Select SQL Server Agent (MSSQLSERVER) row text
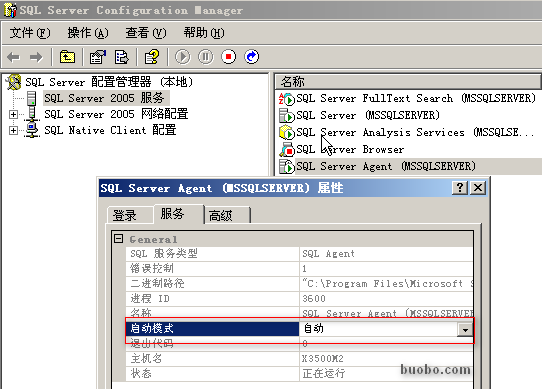542x389 pixels. click(386, 166)
